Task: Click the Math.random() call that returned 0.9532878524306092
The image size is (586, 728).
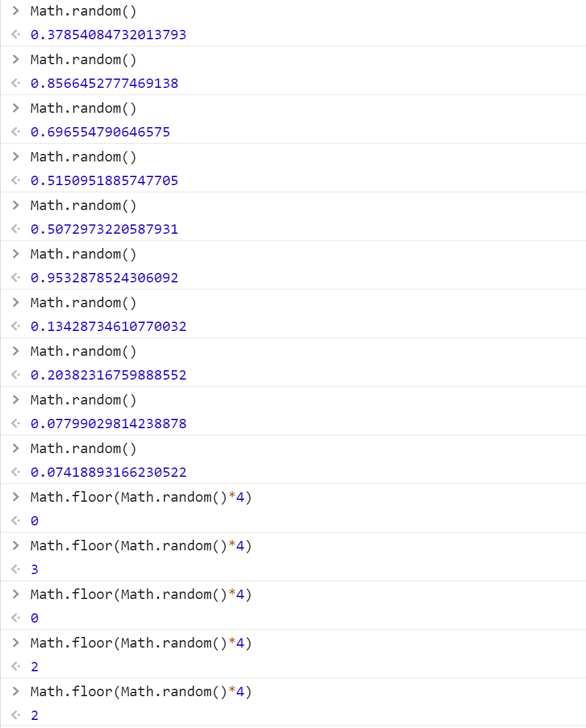Action: (x=84, y=254)
